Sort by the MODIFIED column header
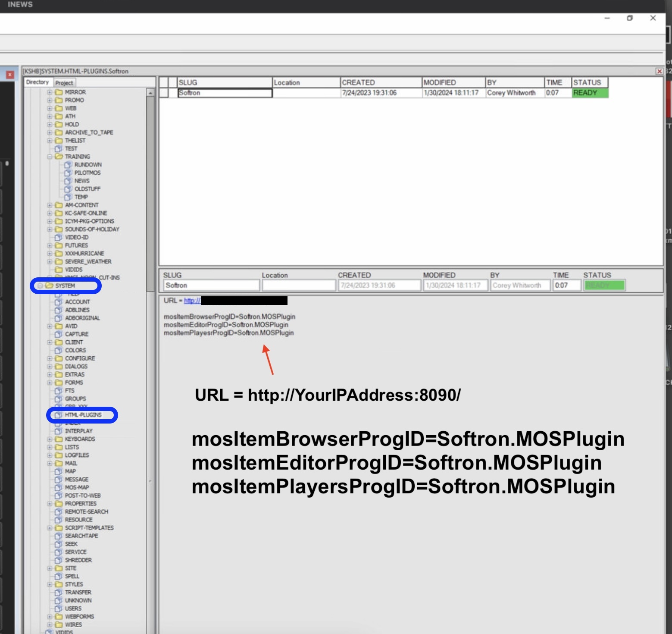Viewport: 672px width, 634px height. pyautogui.click(x=453, y=82)
